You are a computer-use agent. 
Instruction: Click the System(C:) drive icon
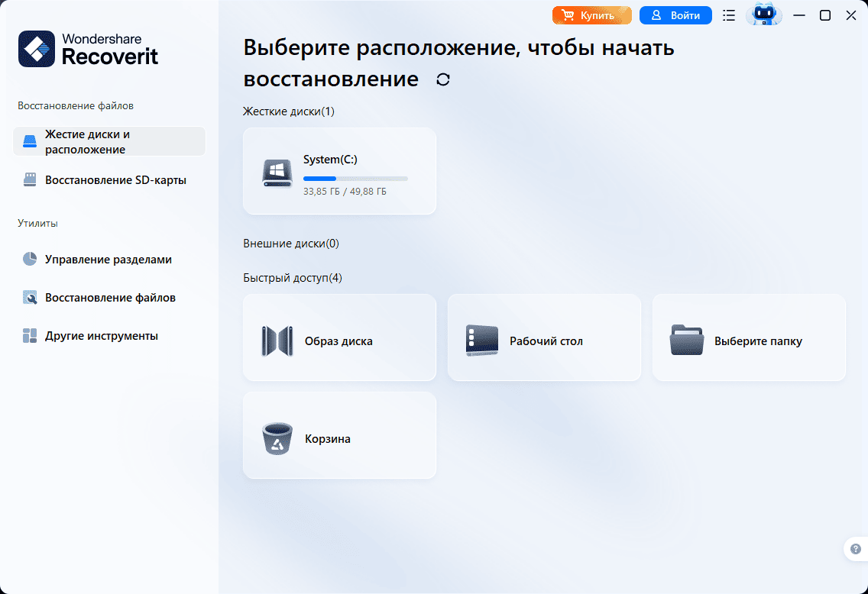(277, 173)
